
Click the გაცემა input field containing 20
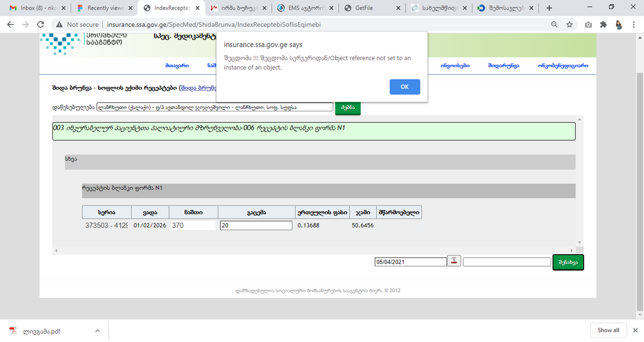(x=256, y=225)
